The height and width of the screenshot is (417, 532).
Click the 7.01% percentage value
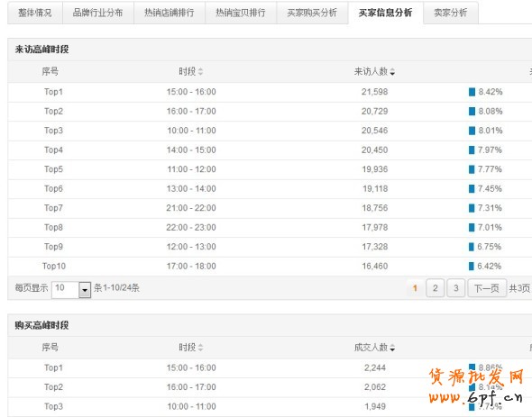(490, 228)
